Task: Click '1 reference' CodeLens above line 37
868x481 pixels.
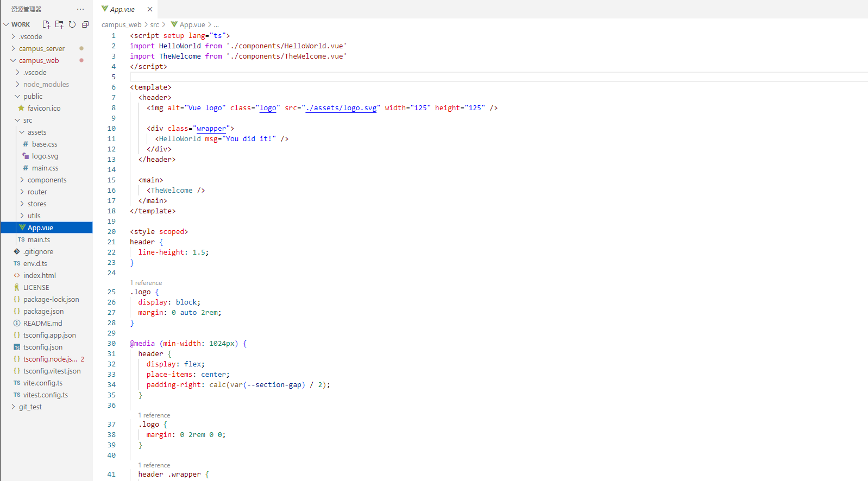Action: click(154, 415)
